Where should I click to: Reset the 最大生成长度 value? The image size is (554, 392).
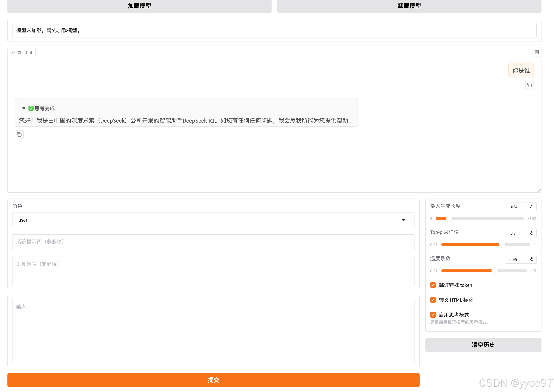click(531, 207)
